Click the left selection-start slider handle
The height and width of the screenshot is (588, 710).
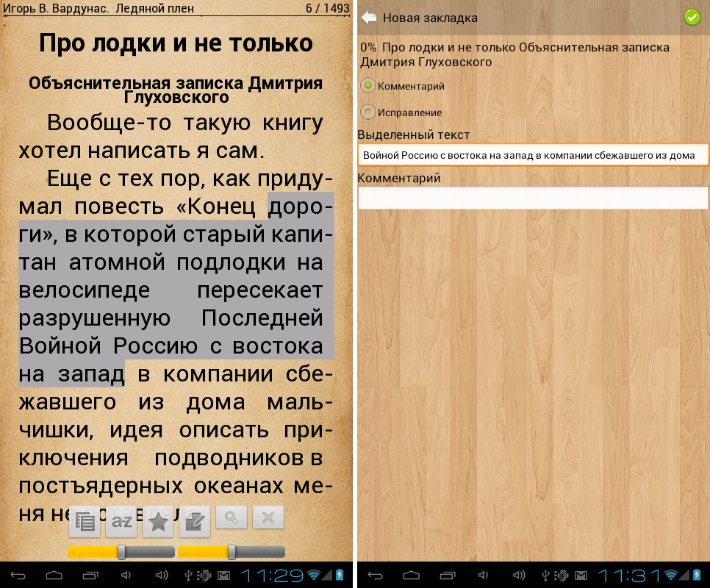122,552
